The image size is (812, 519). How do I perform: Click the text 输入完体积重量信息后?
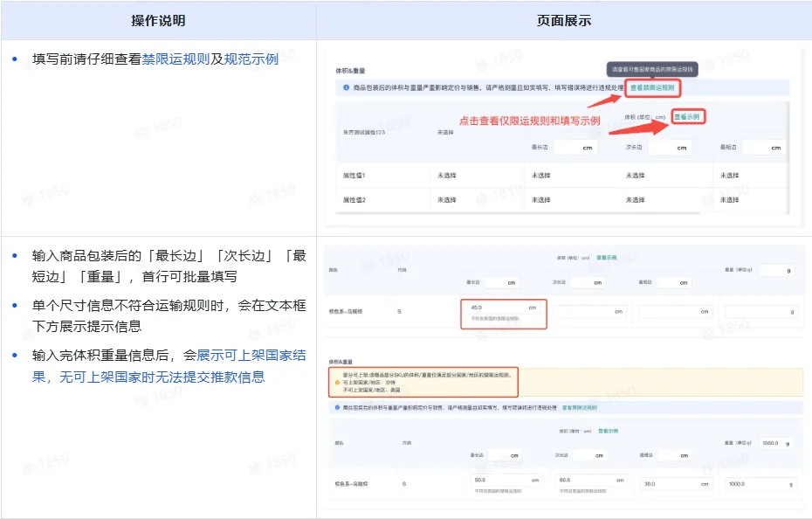click(x=100, y=355)
